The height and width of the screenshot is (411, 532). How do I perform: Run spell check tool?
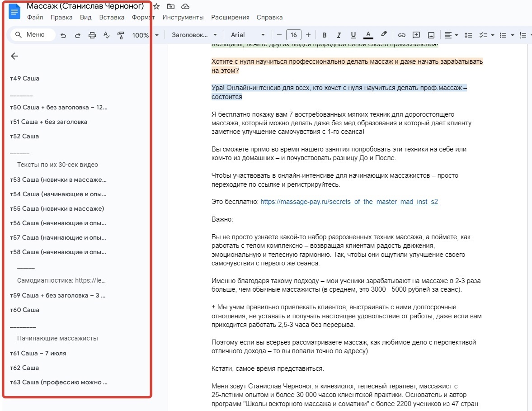point(107,35)
